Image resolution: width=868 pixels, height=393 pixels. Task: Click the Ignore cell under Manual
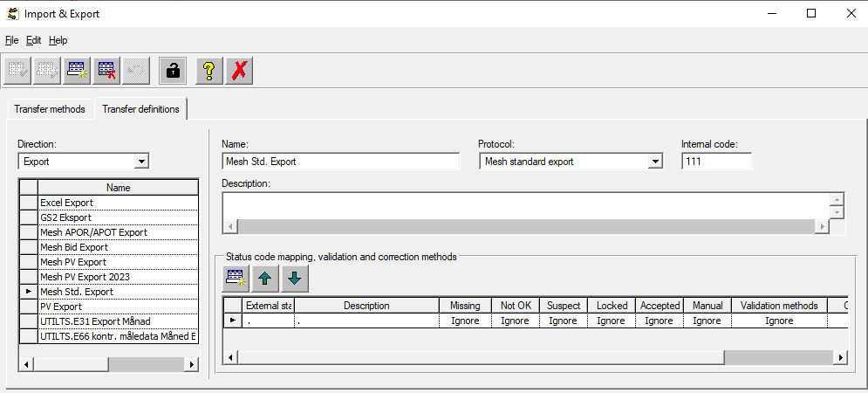point(707,321)
